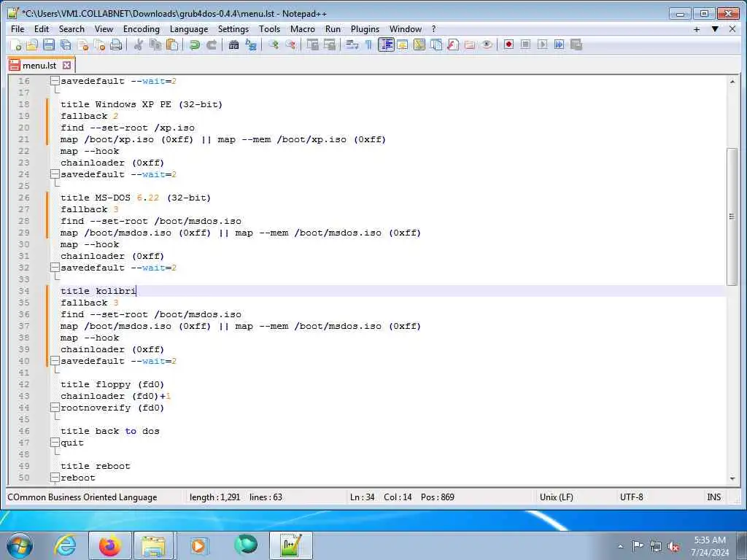Zoom out using the toolbar magnifier
Screen dimensions: 747x560
290,44
